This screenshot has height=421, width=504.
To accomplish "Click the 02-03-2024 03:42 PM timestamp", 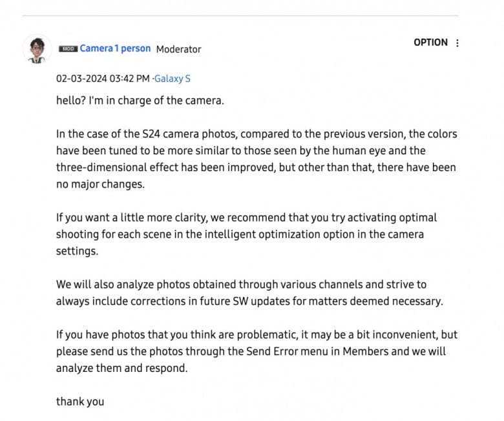I will click(102, 79).
